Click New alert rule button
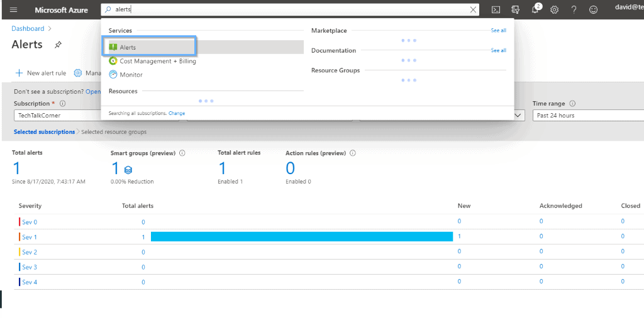 click(40, 73)
